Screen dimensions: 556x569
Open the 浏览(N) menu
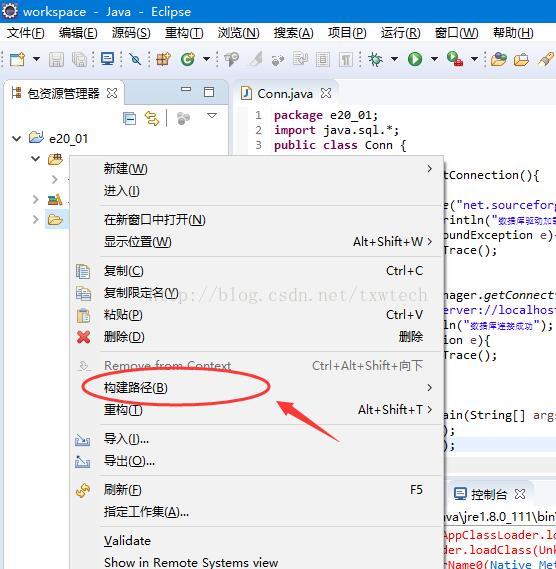pos(238,33)
